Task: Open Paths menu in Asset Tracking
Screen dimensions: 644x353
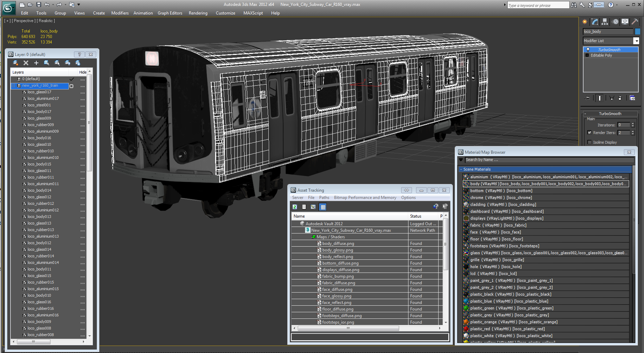Action: pyautogui.click(x=324, y=198)
